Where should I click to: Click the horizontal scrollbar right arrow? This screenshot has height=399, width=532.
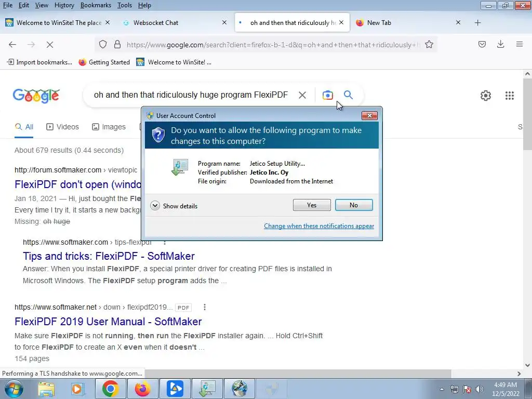pos(519,374)
